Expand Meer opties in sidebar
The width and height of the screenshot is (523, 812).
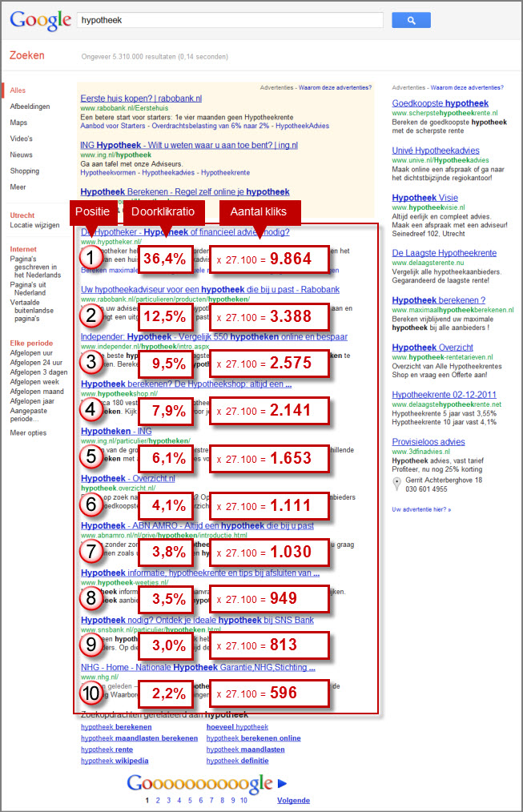tap(28, 432)
